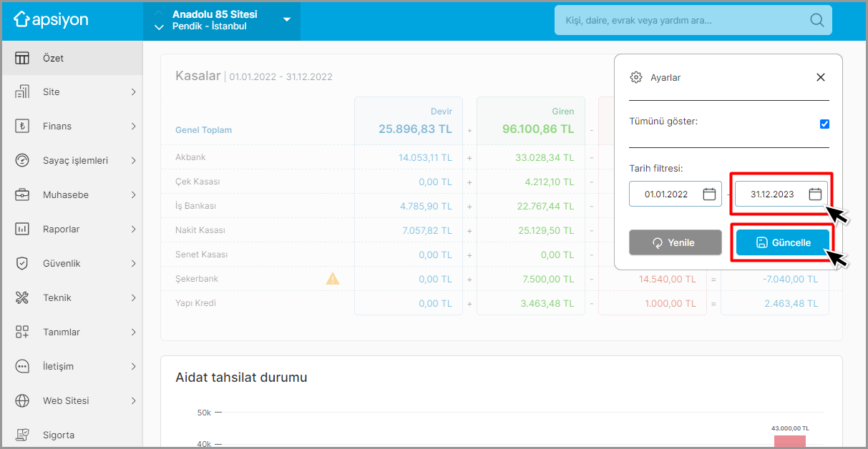Expand the Finans menu chevron
This screenshot has width=868, height=449.
tap(134, 126)
